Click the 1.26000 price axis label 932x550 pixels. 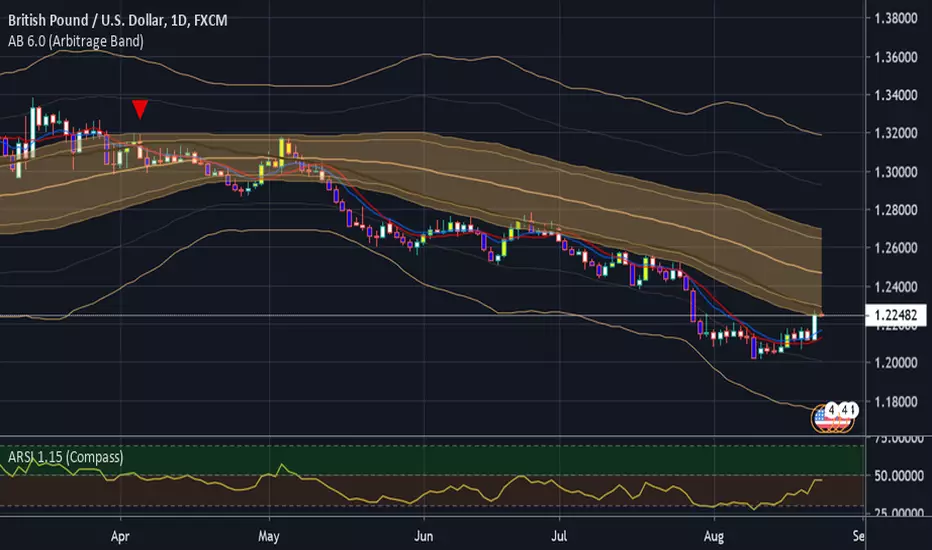pos(896,248)
